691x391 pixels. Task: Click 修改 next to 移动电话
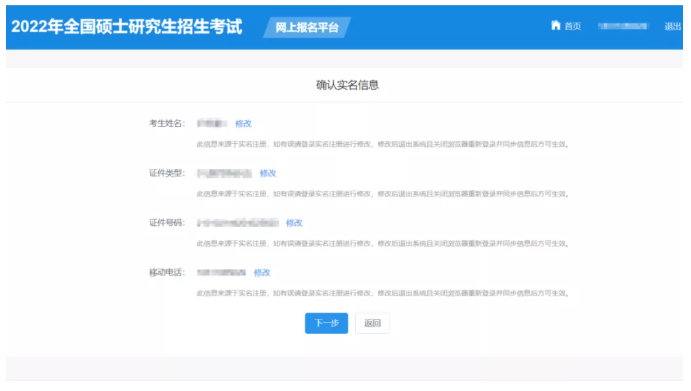click(262, 273)
